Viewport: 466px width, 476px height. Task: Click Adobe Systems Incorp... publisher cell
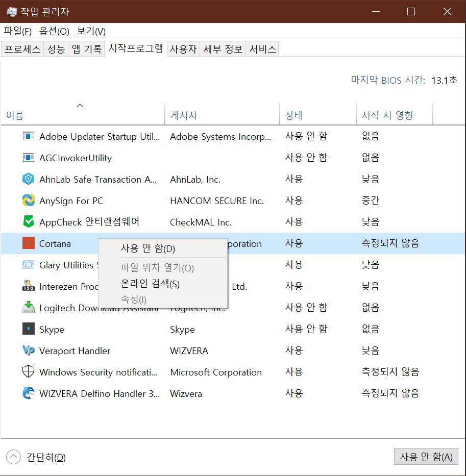point(220,137)
